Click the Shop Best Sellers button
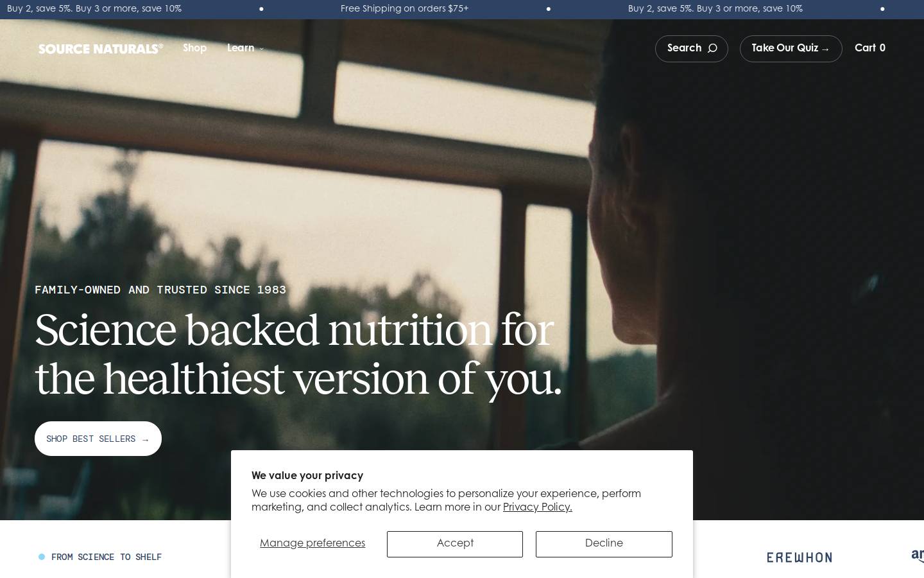924x578 pixels. 98,439
